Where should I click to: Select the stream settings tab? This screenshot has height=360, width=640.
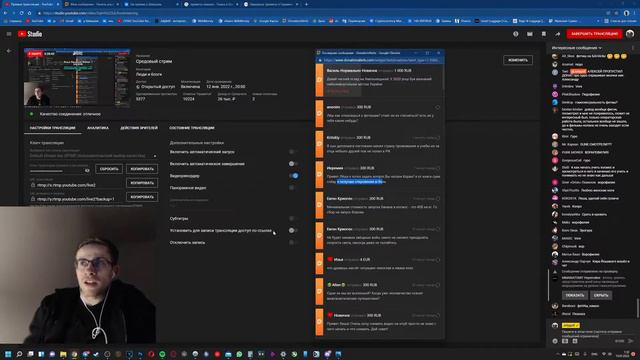[52, 128]
